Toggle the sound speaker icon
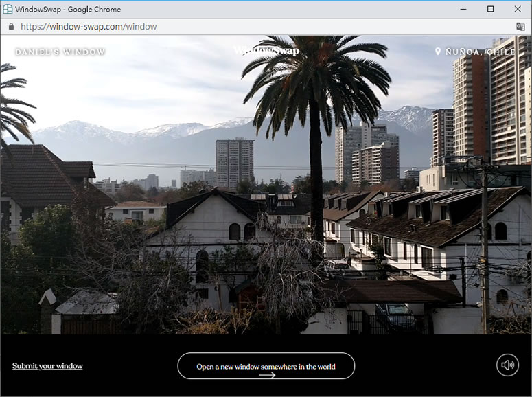This screenshot has height=397, width=532. (x=507, y=365)
